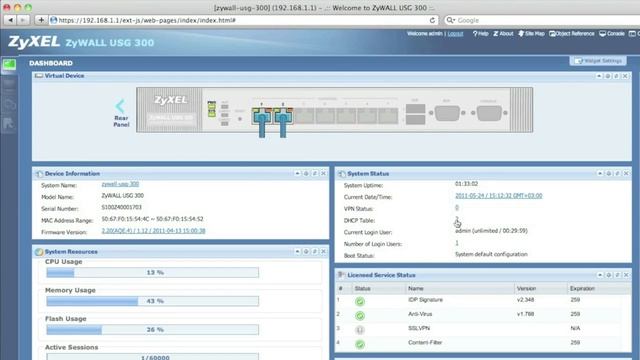Viewport: 640px width, 360px height.
Task: Open Console in the top menu
Action: [x=612, y=34]
